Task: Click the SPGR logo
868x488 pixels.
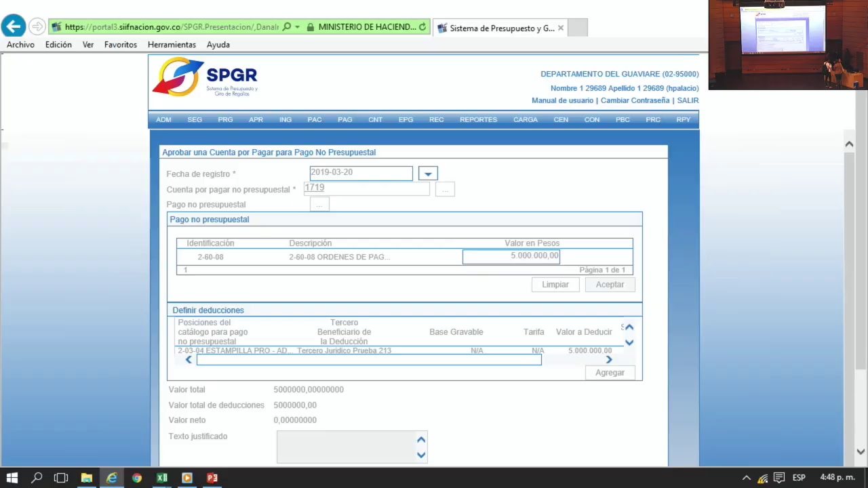Action: pyautogui.click(x=205, y=77)
